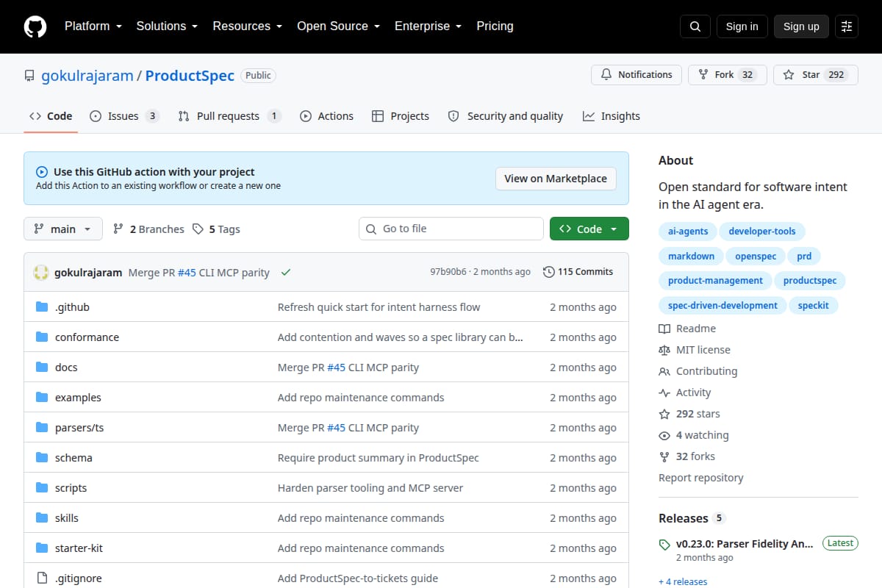
Task: Click the tag icon beside 5 Tags
Action: pyautogui.click(x=198, y=229)
